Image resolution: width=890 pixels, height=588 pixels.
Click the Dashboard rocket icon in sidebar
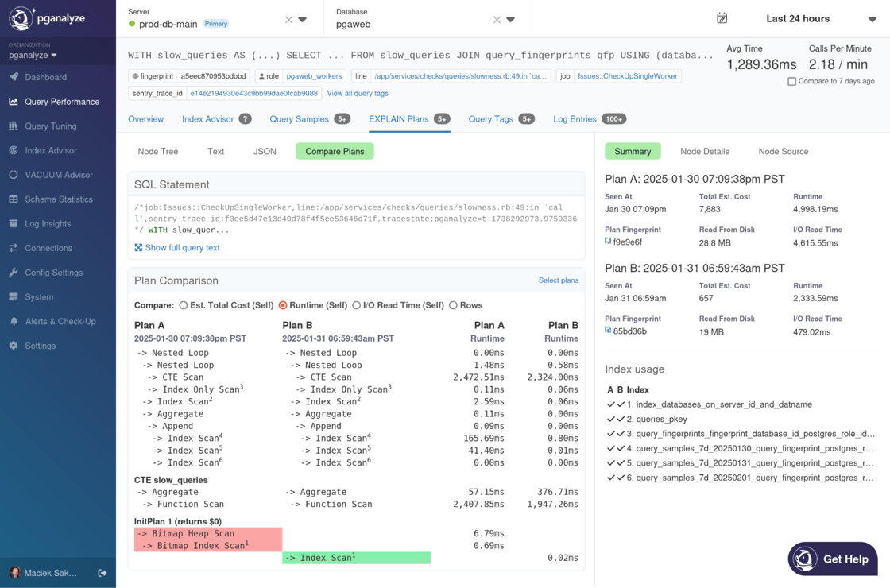point(14,77)
